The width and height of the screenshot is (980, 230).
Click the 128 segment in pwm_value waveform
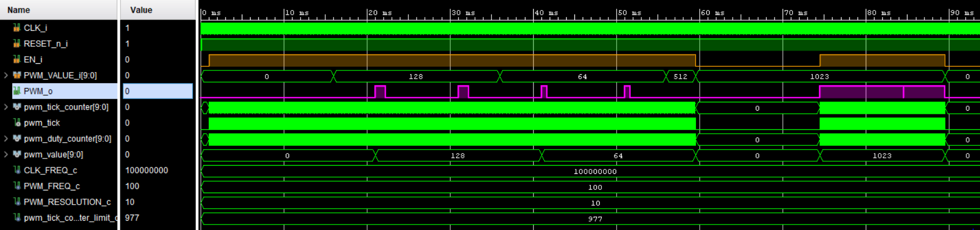[457, 156]
